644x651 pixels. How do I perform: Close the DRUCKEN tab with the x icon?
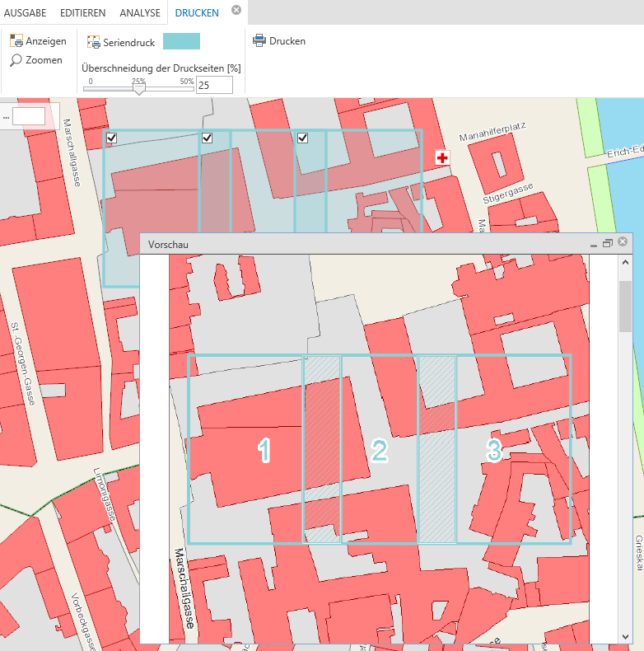click(x=236, y=10)
